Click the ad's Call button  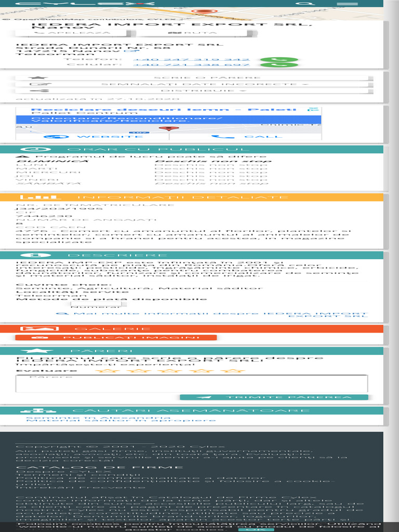(x=245, y=137)
